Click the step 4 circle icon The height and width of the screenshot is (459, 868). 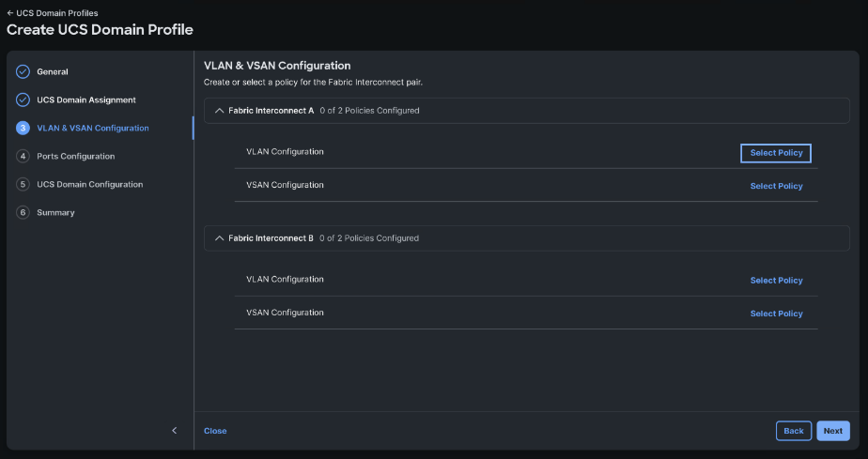pos(23,157)
